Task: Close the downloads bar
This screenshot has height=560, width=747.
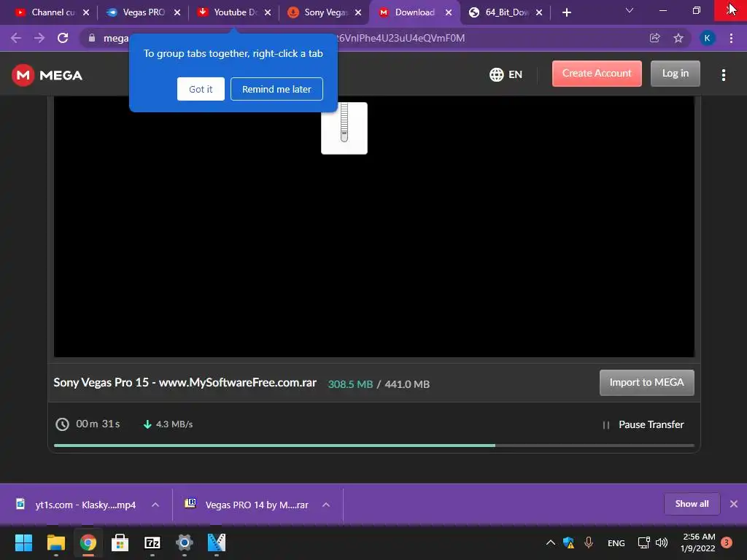Action: pyautogui.click(x=734, y=504)
